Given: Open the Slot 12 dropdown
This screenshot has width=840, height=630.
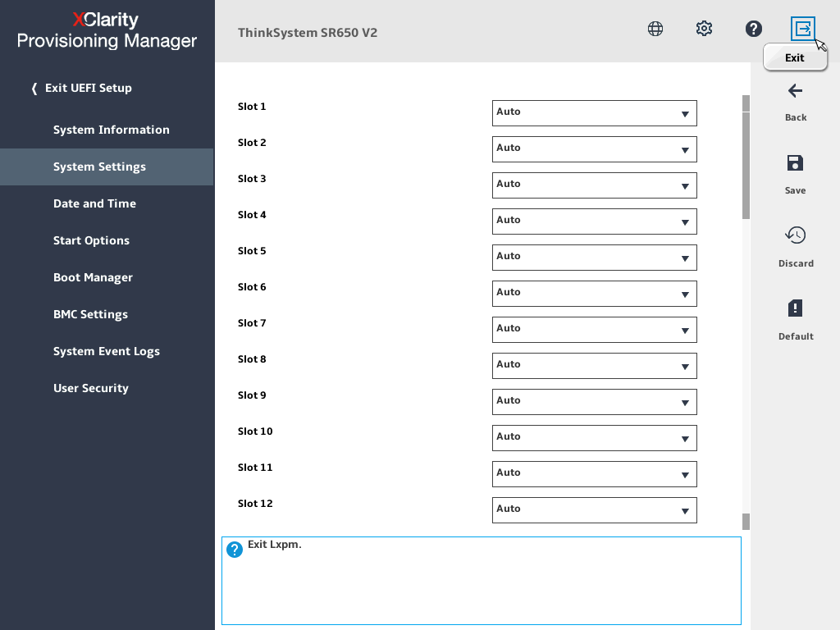Looking at the screenshot, I should tap(594, 510).
